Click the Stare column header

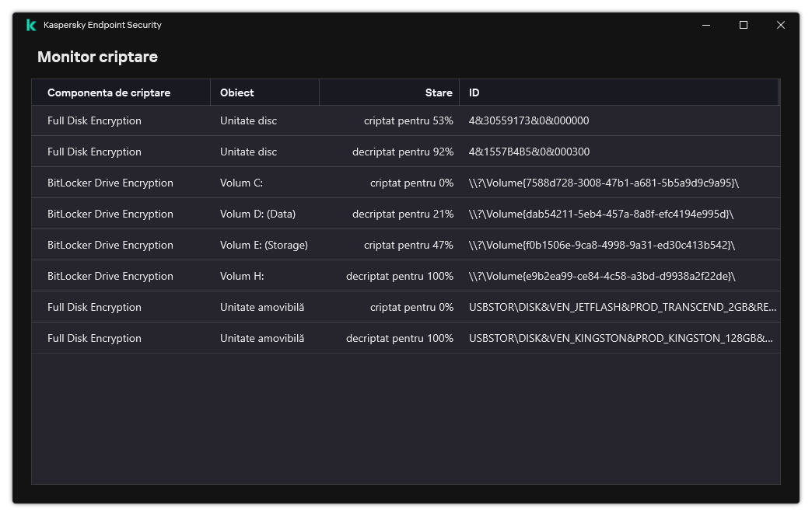pyautogui.click(x=438, y=92)
